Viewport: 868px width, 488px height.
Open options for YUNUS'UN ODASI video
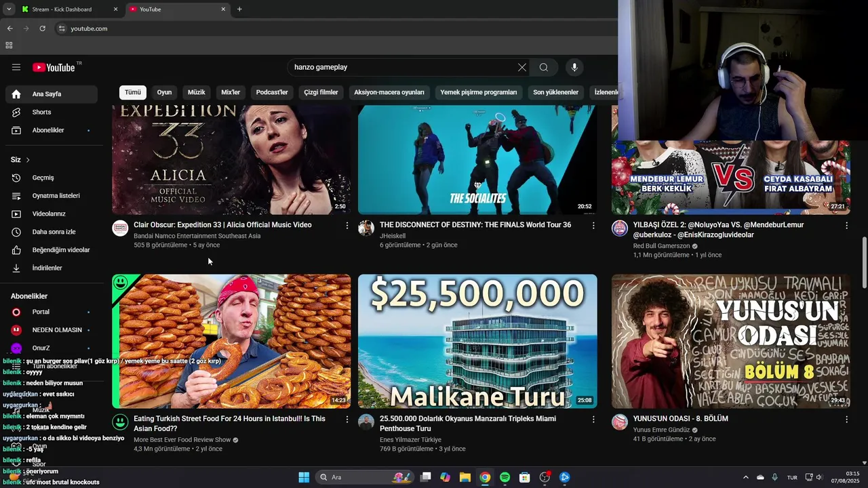[x=846, y=420]
